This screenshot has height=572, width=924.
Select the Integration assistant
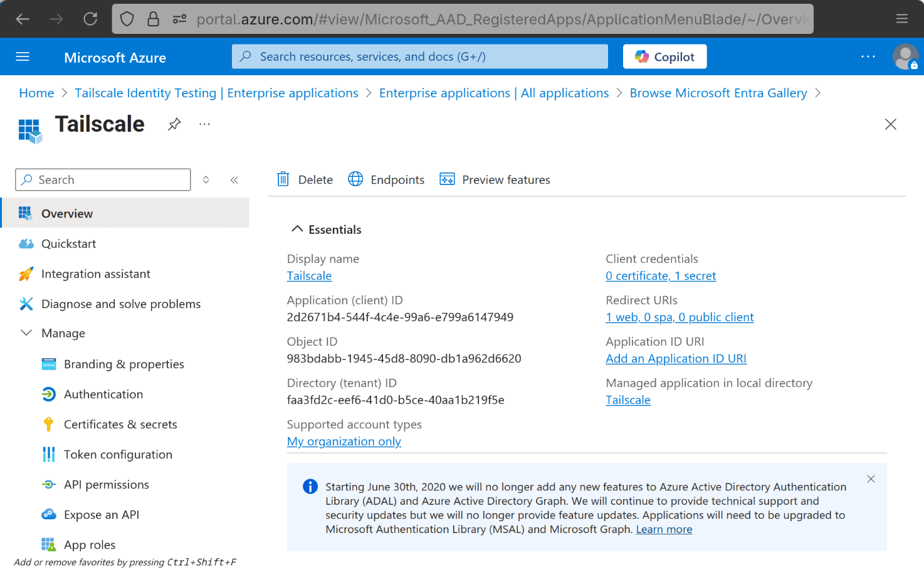(x=95, y=273)
